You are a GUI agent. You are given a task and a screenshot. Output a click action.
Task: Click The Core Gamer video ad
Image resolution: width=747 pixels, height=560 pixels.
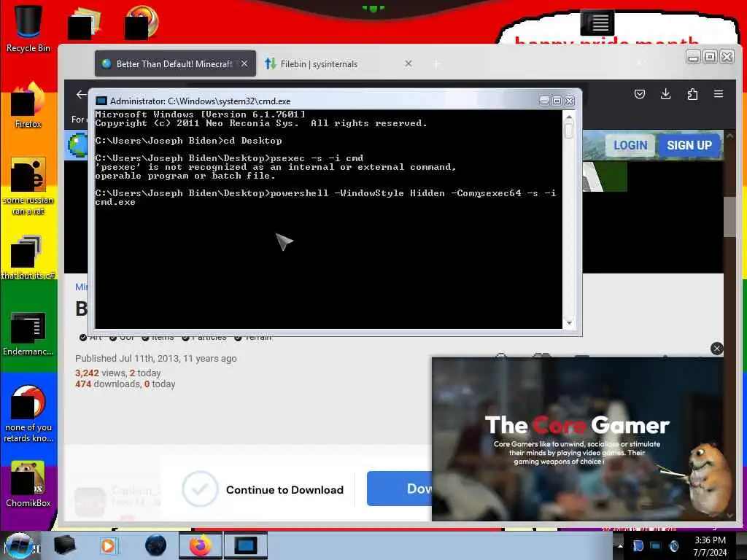578,438
